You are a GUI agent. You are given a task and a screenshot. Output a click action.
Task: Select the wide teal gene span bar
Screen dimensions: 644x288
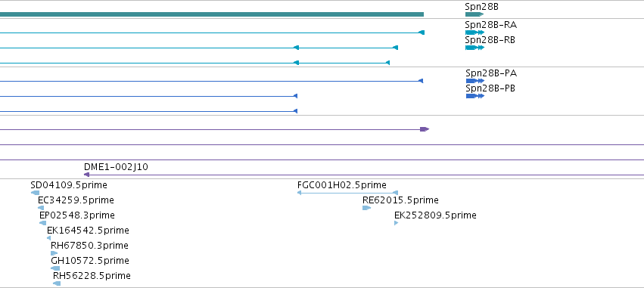212,14
